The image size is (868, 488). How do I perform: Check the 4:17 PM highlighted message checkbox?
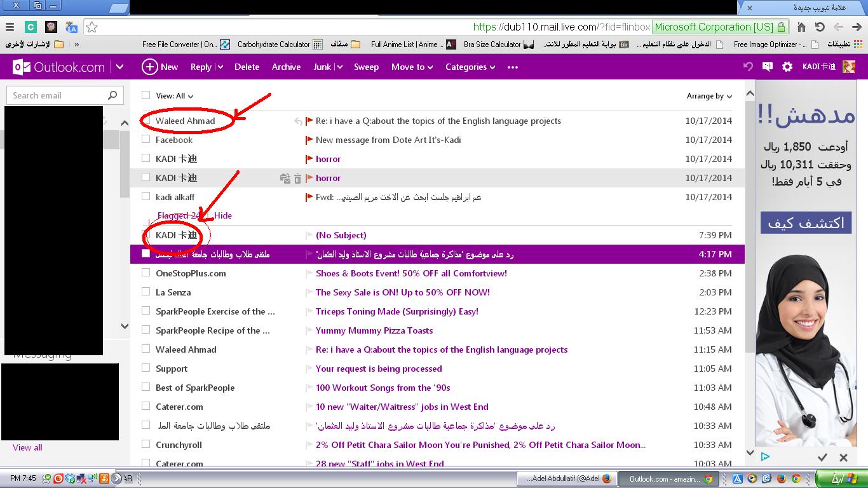coord(146,254)
